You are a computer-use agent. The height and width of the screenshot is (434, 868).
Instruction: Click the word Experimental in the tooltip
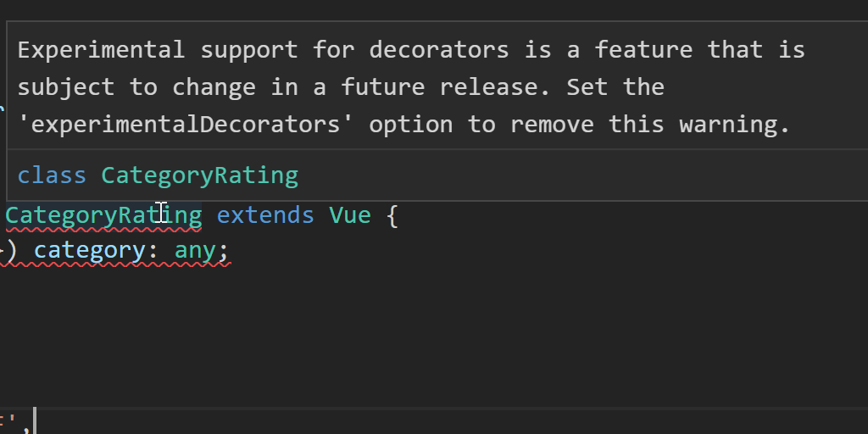(x=101, y=50)
